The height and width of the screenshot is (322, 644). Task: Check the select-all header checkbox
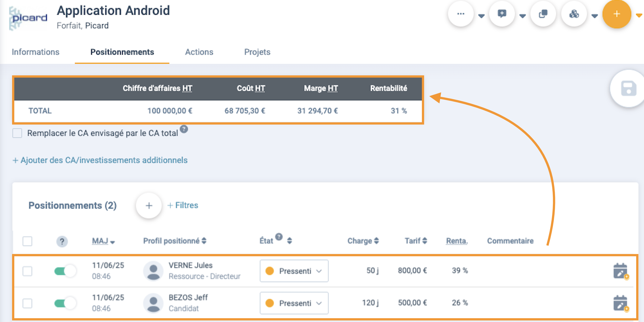(27, 241)
